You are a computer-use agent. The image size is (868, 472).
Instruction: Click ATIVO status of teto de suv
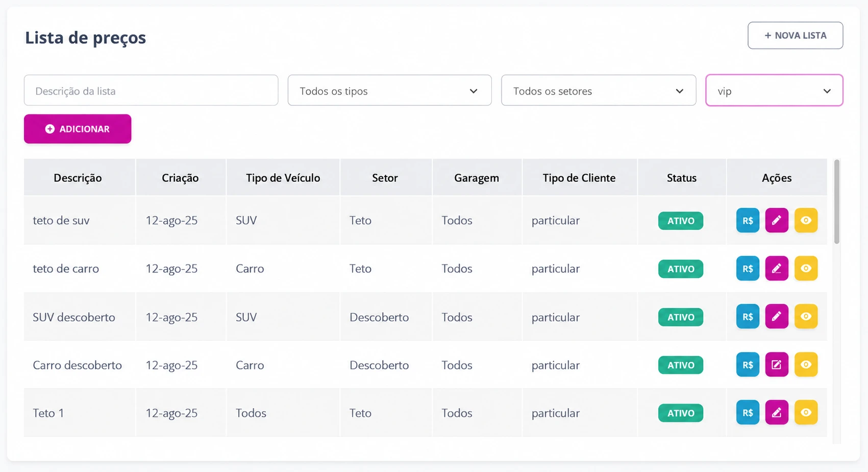pos(681,221)
